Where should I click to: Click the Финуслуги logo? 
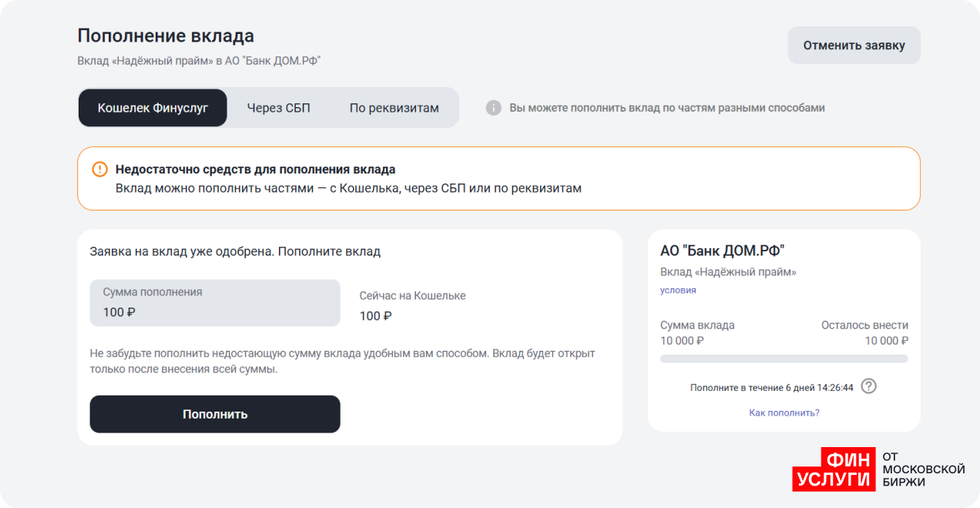pos(879,469)
